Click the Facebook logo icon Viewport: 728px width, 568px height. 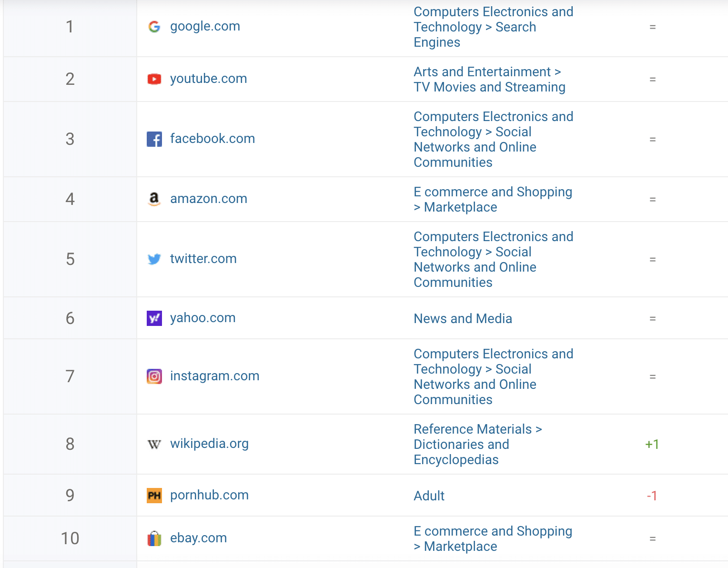154,139
